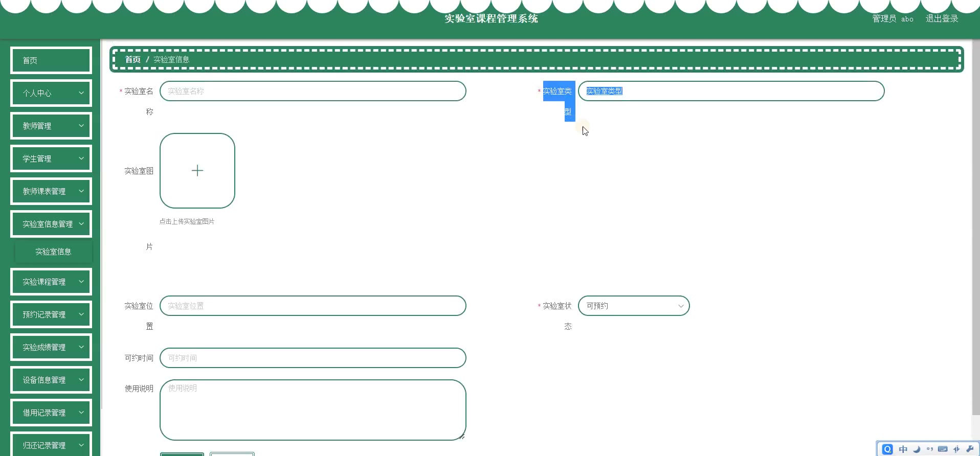
Task: Open the wrench settings icon in input bar
Action: [970, 449]
